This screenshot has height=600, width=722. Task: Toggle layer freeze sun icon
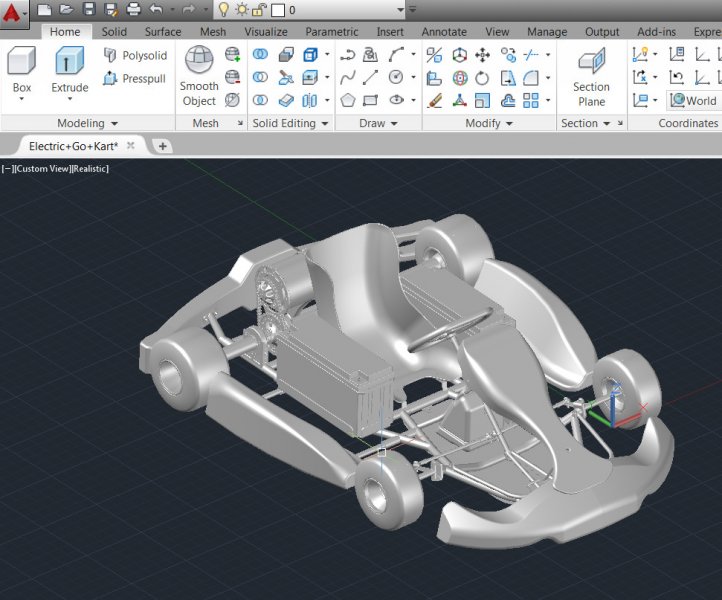point(242,10)
